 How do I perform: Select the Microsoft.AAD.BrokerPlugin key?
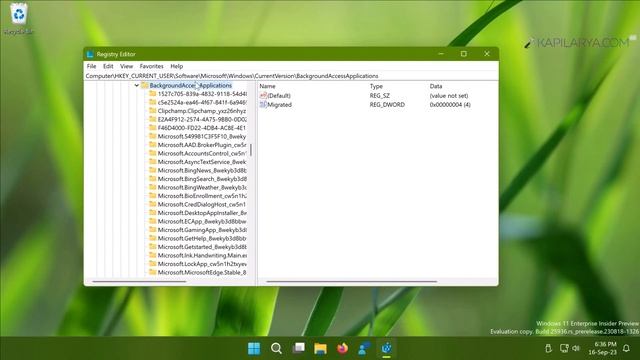click(x=202, y=145)
